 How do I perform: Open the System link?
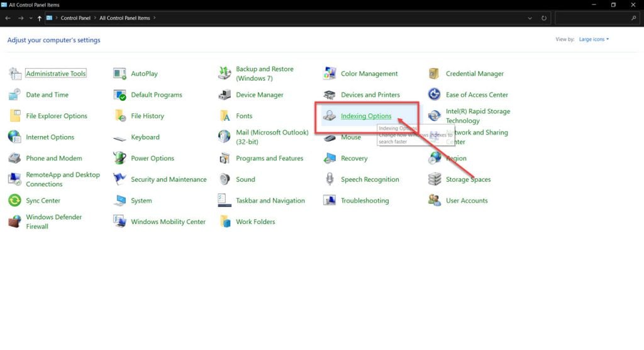[x=142, y=201]
